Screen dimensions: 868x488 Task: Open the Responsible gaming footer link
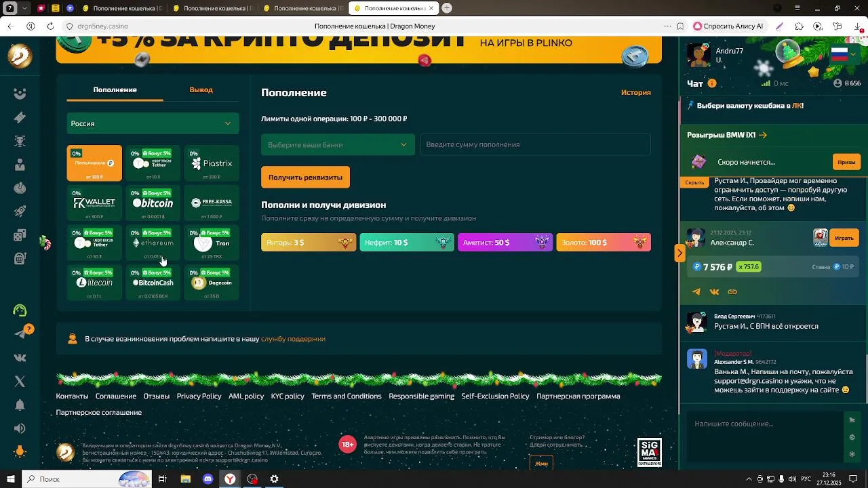click(x=421, y=396)
